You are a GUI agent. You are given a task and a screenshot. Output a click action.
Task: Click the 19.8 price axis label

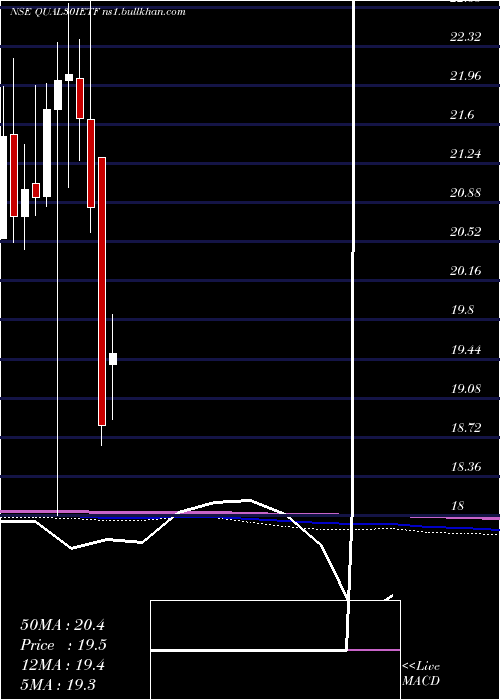pos(462,310)
